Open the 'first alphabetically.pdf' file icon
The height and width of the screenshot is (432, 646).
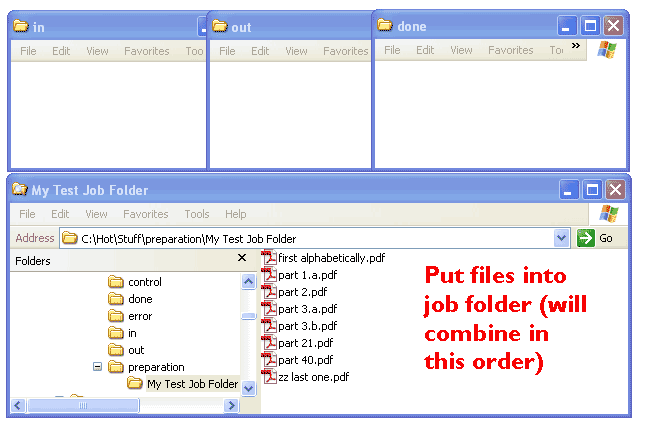[x=268, y=258]
